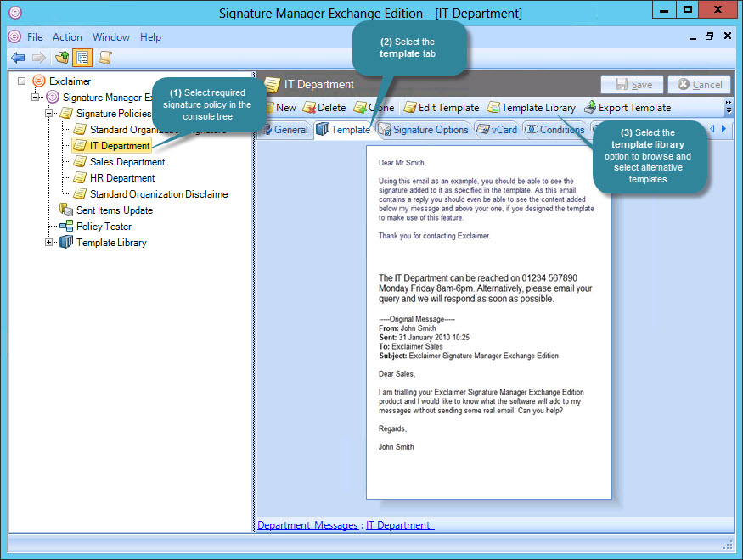Image resolution: width=743 pixels, height=560 pixels.
Task: Click the Sent Items Update icon
Action: tap(66, 210)
